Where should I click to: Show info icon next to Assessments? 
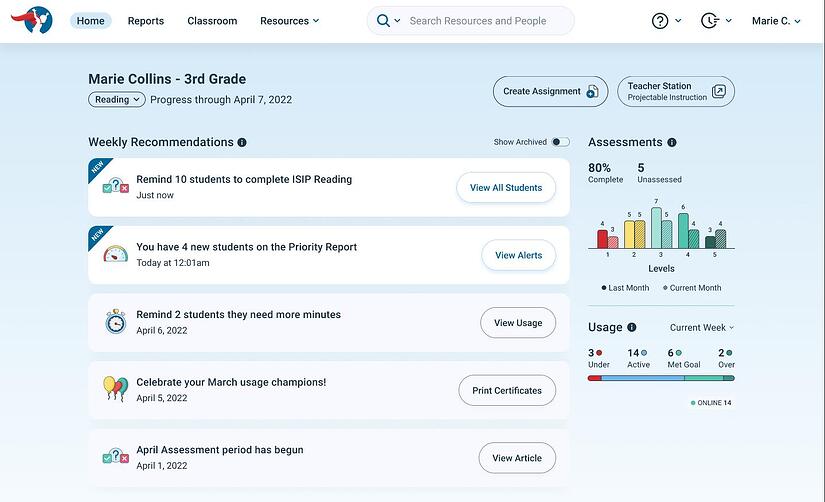(x=672, y=142)
